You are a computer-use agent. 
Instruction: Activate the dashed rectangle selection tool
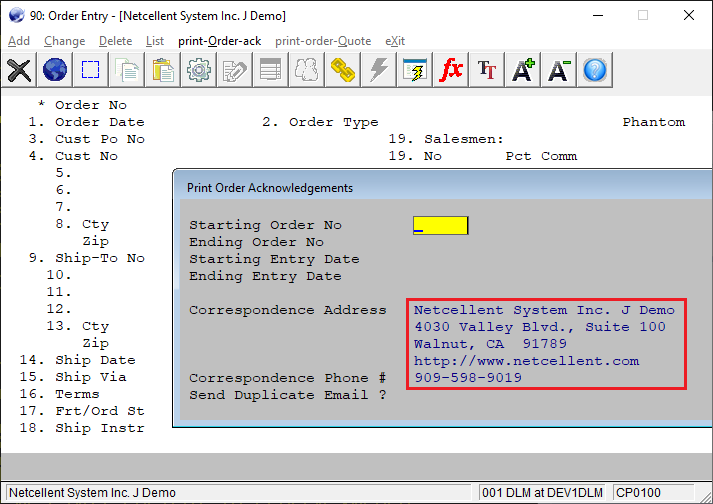(x=90, y=70)
